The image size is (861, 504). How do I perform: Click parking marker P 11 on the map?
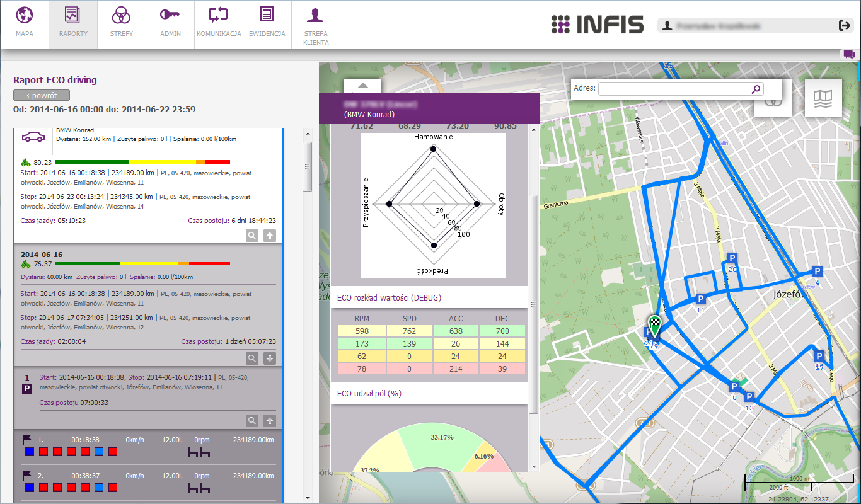(x=701, y=299)
